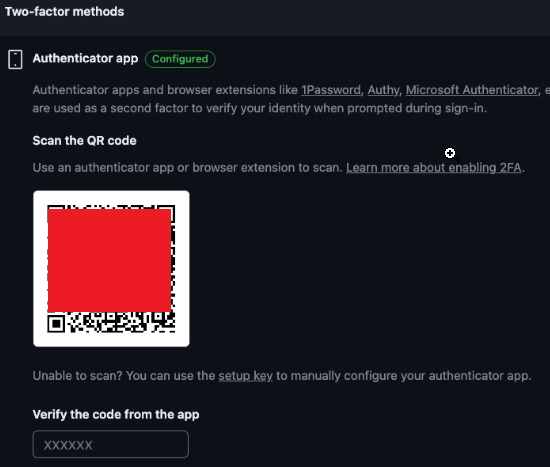The width and height of the screenshot is (550, 467).
Task: Click the Scan the QR code heading
Action: coord(85,141)
